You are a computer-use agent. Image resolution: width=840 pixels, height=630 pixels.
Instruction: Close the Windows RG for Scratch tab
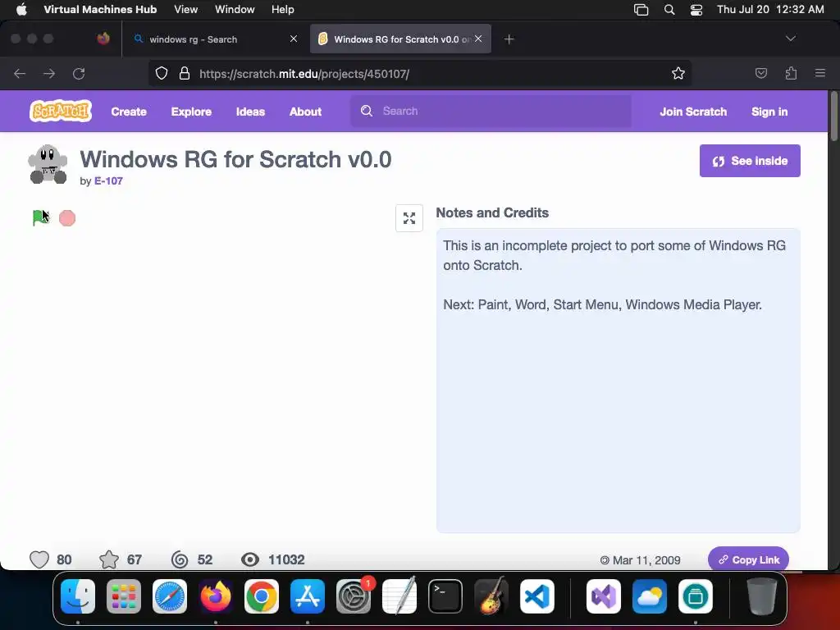coord(478,39)
